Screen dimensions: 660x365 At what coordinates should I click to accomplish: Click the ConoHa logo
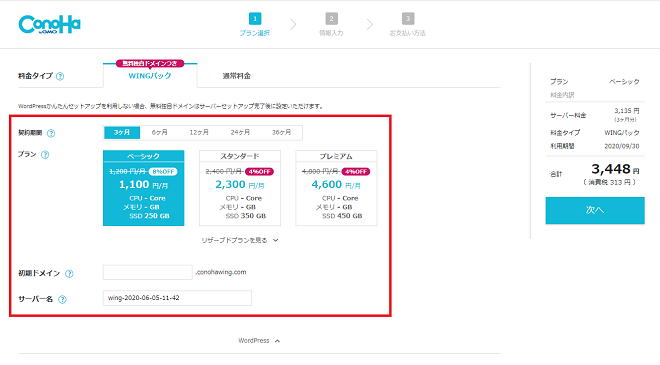tap(49, 24)
